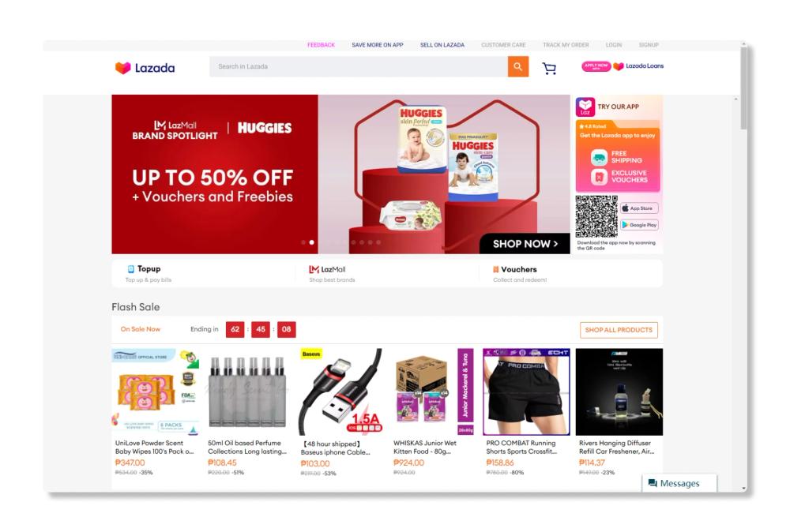This screenshot has width=790, height=532.
Task: Click Shop All Products button
Action: [619, 330]
